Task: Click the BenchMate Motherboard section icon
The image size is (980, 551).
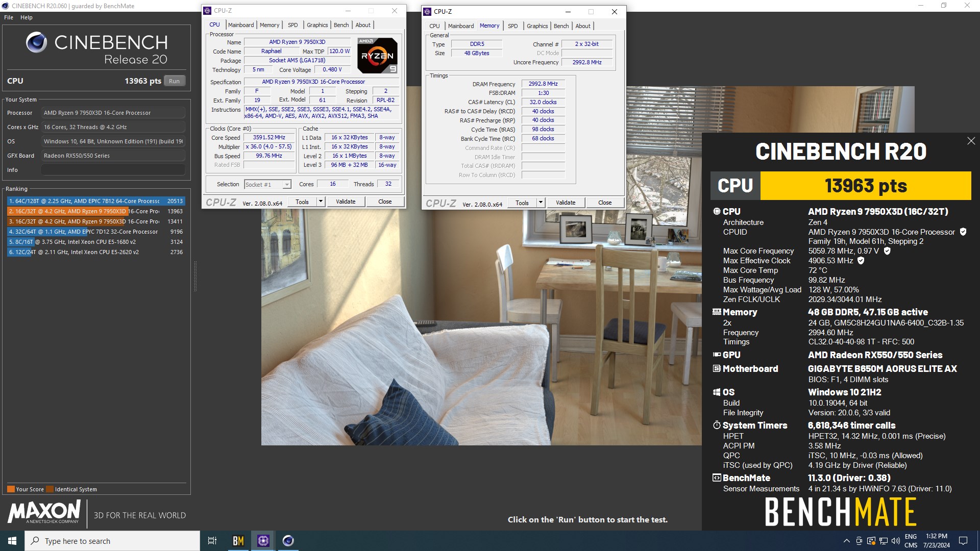Action: [717, 369]
